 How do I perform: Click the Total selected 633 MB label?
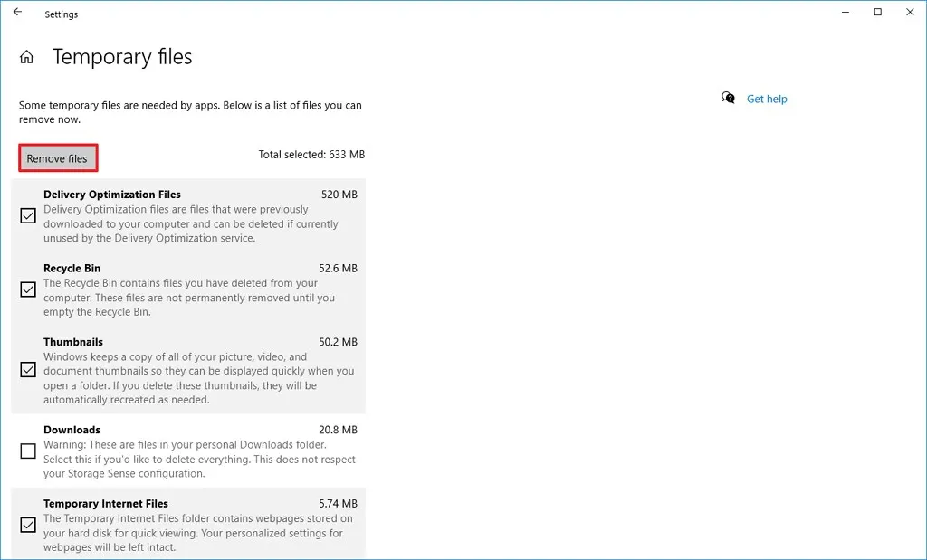[x=311, y=154]
